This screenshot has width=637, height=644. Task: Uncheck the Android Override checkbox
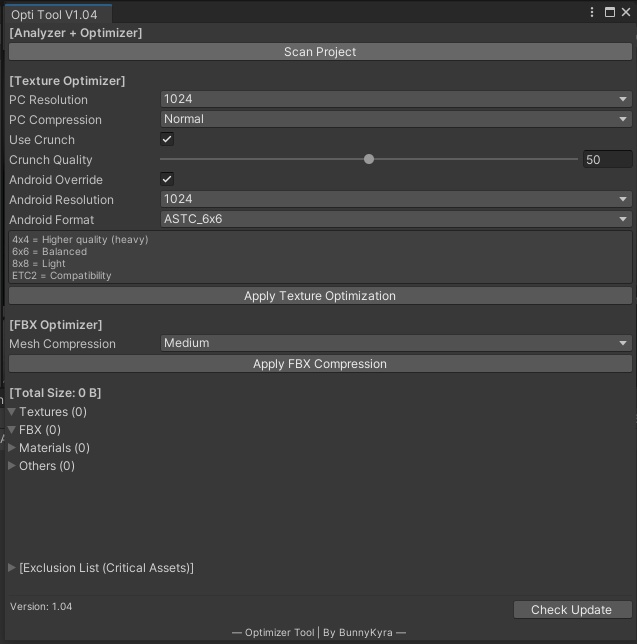click(168, 179)
